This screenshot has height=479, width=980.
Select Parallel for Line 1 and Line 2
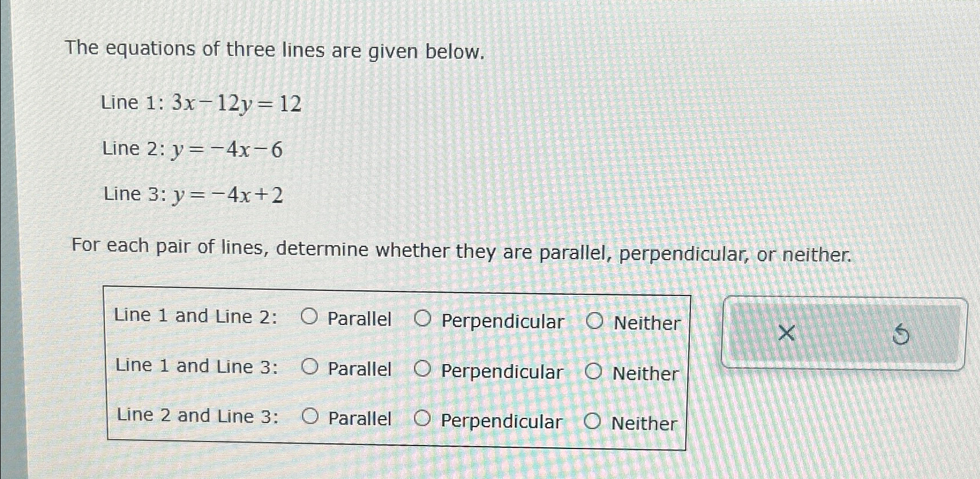click(x=310, y=319)
